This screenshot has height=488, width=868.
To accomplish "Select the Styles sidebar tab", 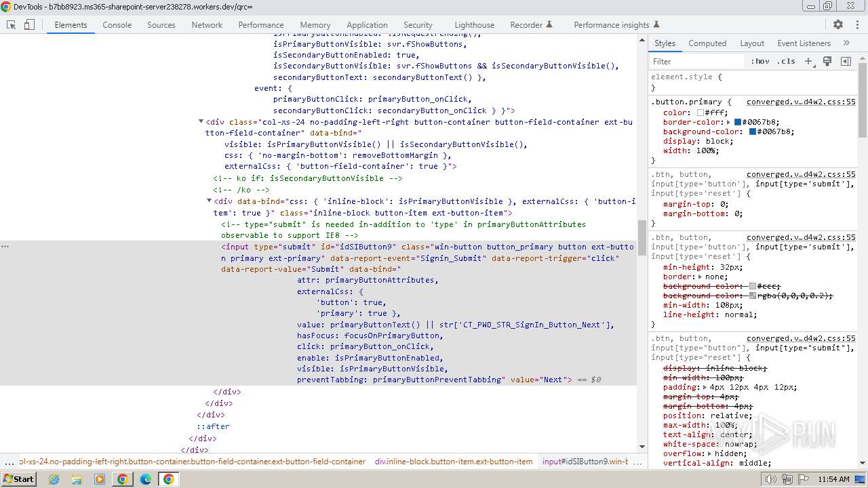I will click(x=665, y=43).
